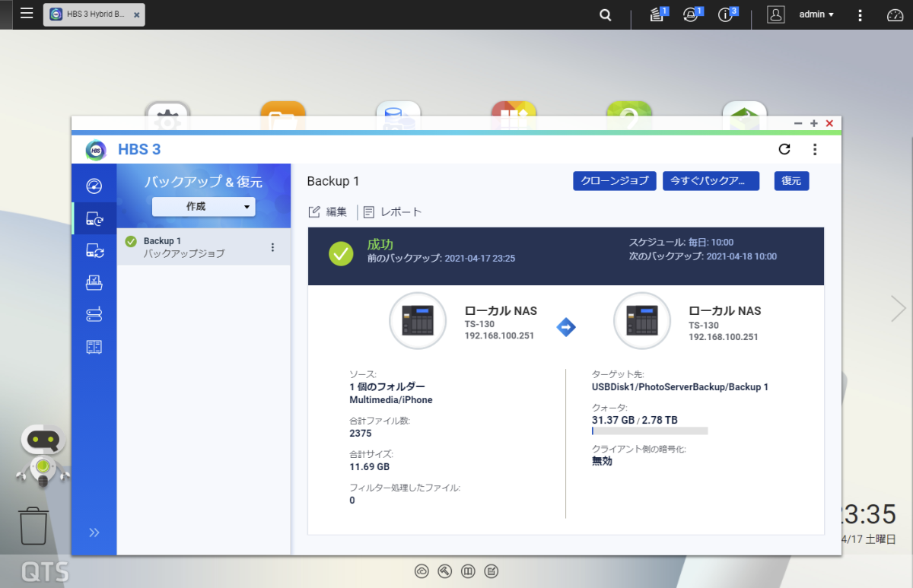The width and height of the screenshot is (913, 588).
Task: Maximize the HBS 3 window
Action: pos(814,123)
